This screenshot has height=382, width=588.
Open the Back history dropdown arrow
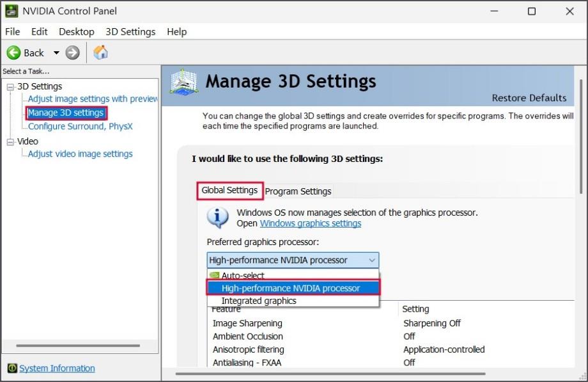coord(56,52)
